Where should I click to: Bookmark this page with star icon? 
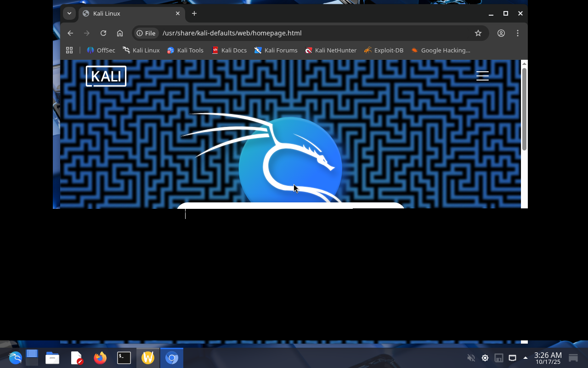pos(478,33)
